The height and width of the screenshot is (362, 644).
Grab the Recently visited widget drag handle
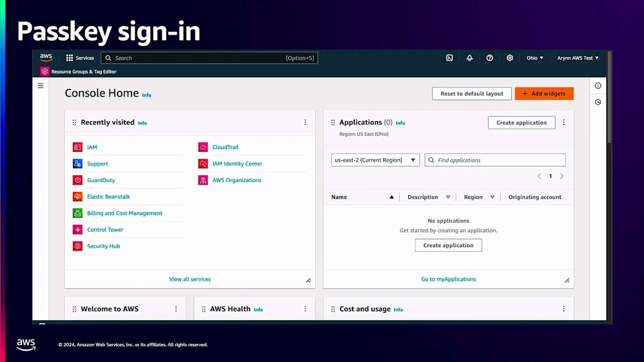[x=74, y=122]
